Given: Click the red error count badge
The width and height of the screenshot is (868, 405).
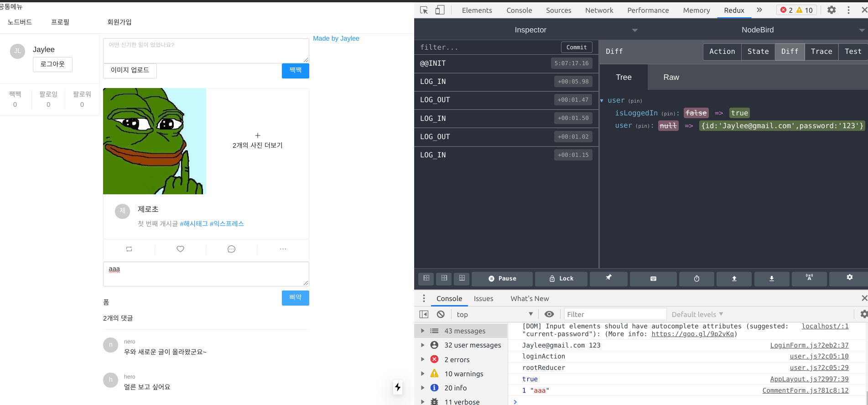Looking at the screenshot, I should 787,10.
